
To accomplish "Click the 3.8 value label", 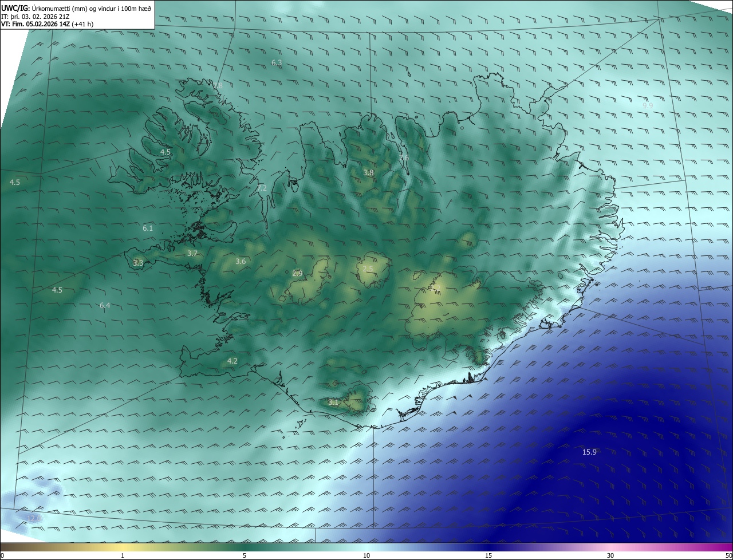I will [369, 172].
